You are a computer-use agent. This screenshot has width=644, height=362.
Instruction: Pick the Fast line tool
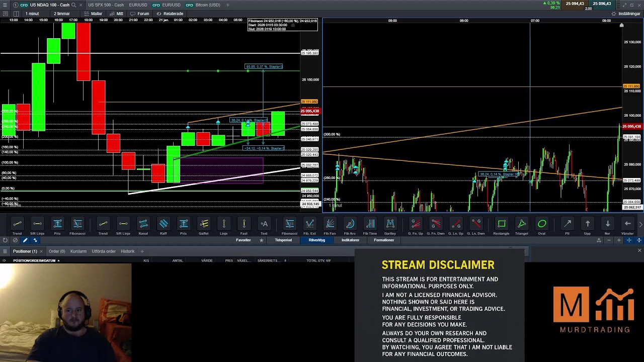click(x=244, y=226)
